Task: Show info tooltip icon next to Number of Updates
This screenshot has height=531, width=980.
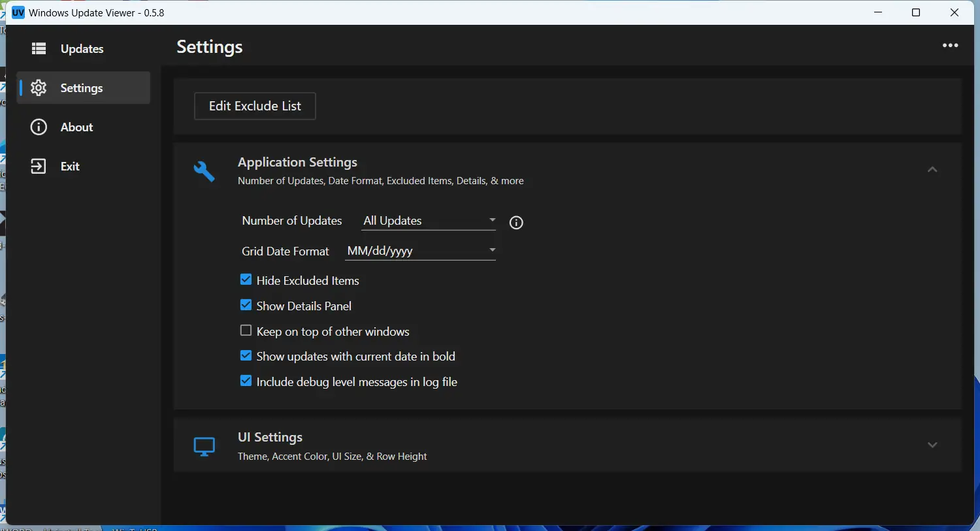Action: tap(516, 223)
